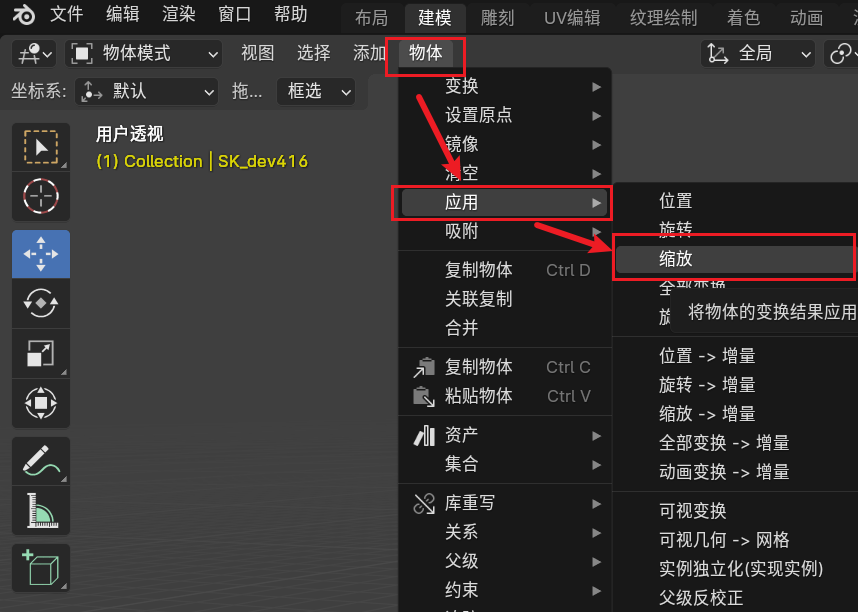The width and height of the screenshot is (858, 612).
Task: Select the Move tool in toolbar
Action: 41,254
